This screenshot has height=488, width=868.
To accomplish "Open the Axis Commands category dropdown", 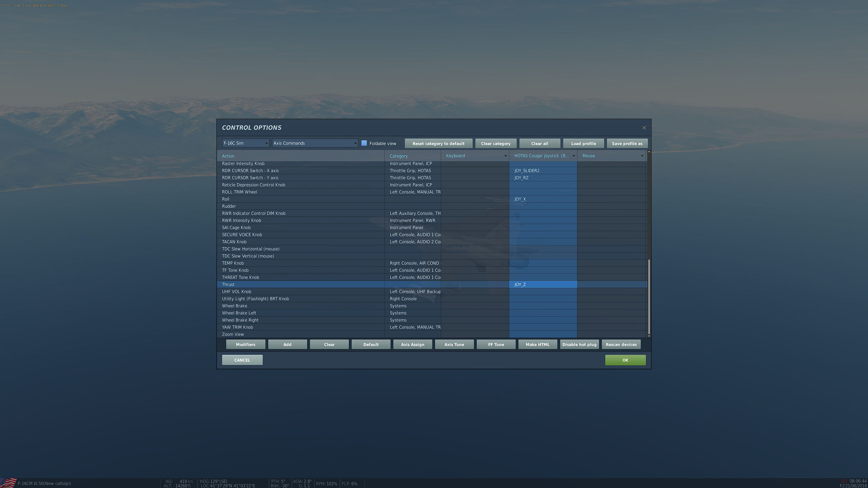I will pyautogui.click(x=315, y=143).
